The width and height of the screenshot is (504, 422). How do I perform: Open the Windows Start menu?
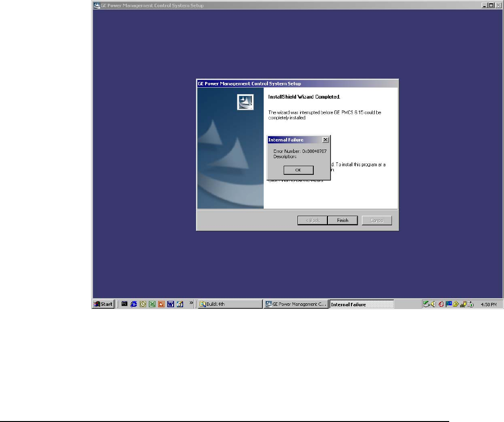(103, 304)
